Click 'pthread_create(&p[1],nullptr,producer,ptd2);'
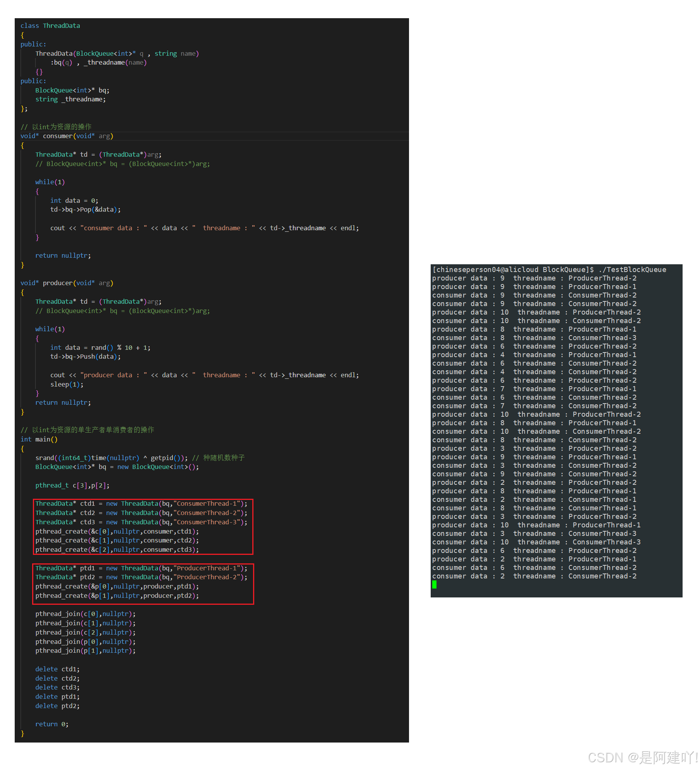Viewport: 700px width, 770px height. (x=117, y=595)
